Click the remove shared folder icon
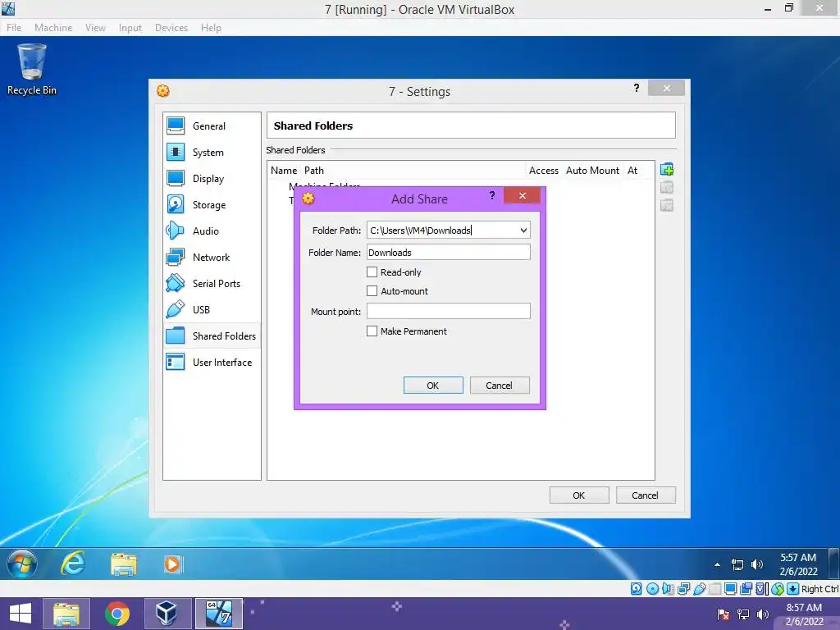Image resolution: width=840 pixels, height=630 pixels. 667,205
